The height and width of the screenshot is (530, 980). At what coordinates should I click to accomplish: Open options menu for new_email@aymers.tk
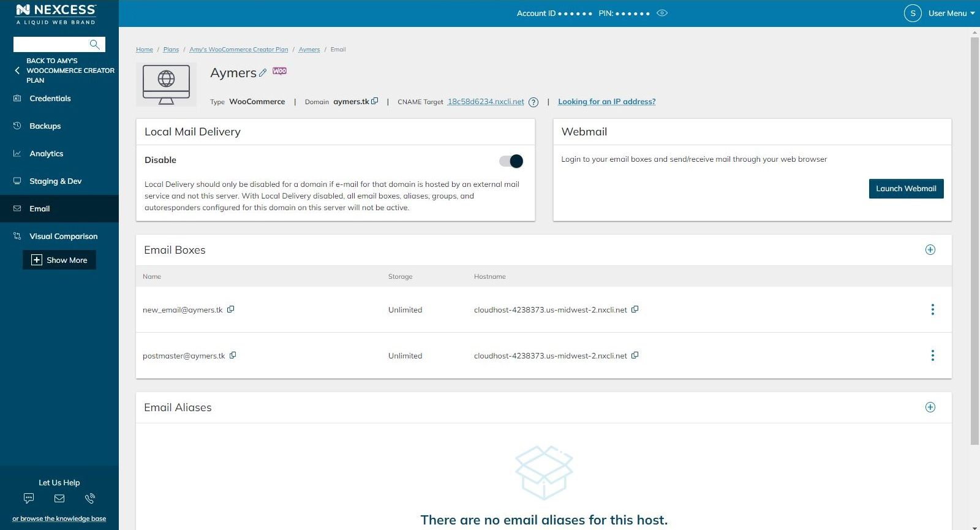[933, 309]
